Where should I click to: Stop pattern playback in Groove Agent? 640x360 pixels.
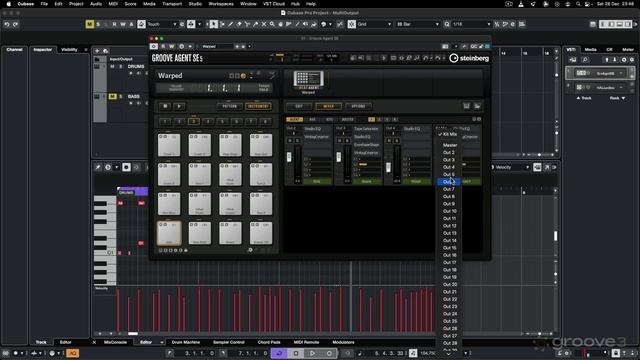(165, 106)
